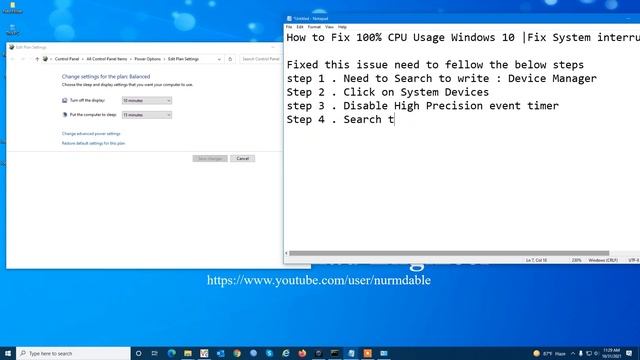
Task: Open Action Center notifications
Action: (x=629, y=353)
